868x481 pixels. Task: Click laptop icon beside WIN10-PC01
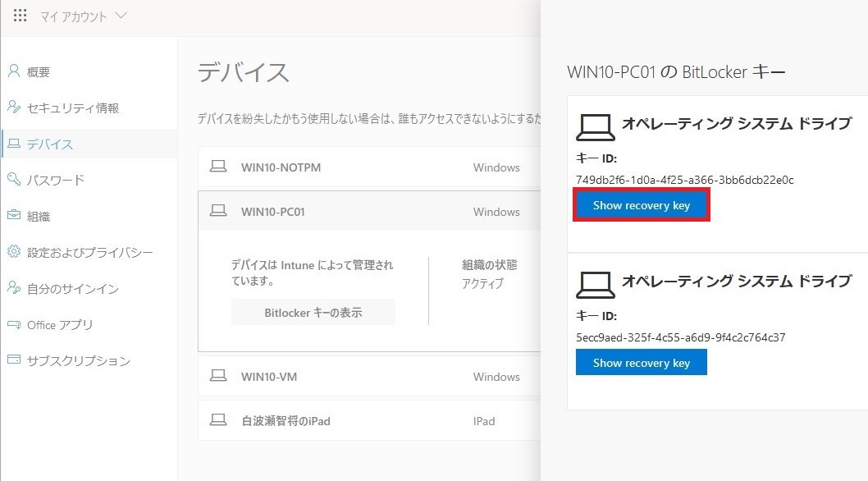tap(218, 211)
